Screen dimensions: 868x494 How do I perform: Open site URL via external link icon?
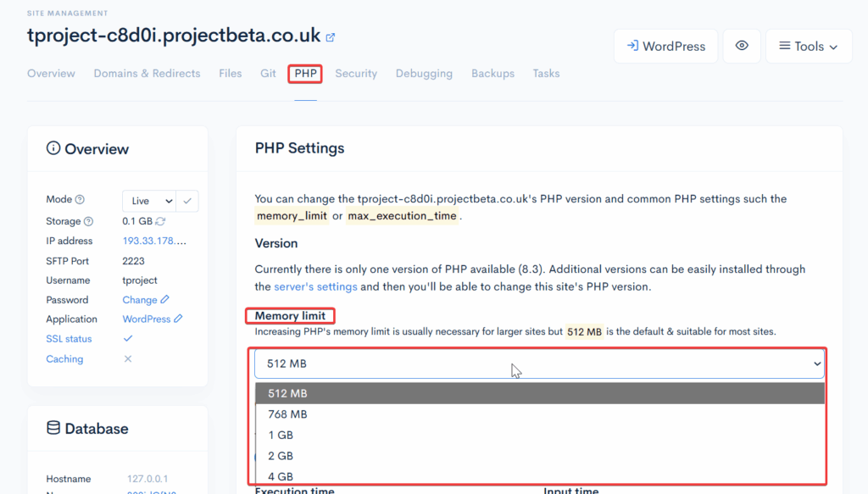point(331,37)
